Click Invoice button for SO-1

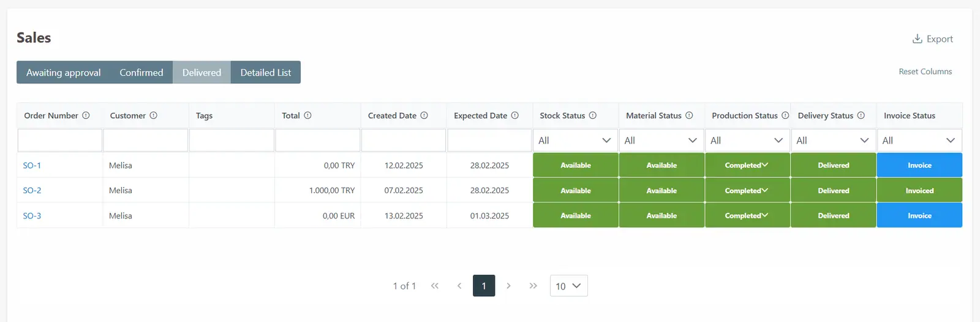click(x=919, y=165)
